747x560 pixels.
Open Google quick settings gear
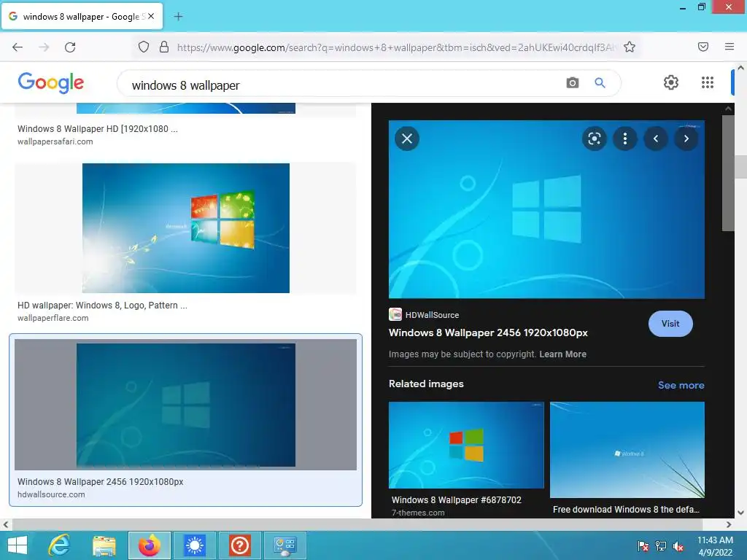point(671,82)
